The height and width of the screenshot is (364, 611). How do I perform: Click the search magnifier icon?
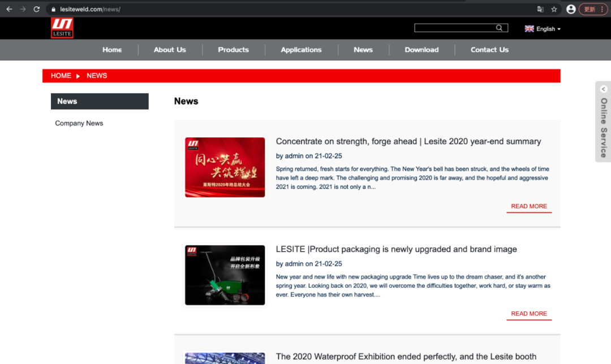click(499, 28)
